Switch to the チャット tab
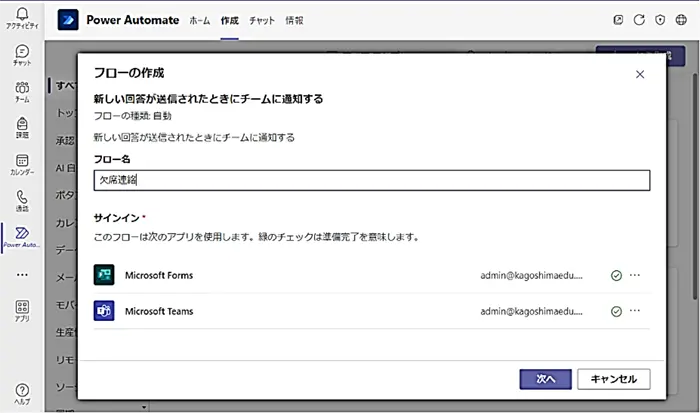The width and height of the screenshot is (700, 413). click(x=262, y=20)
